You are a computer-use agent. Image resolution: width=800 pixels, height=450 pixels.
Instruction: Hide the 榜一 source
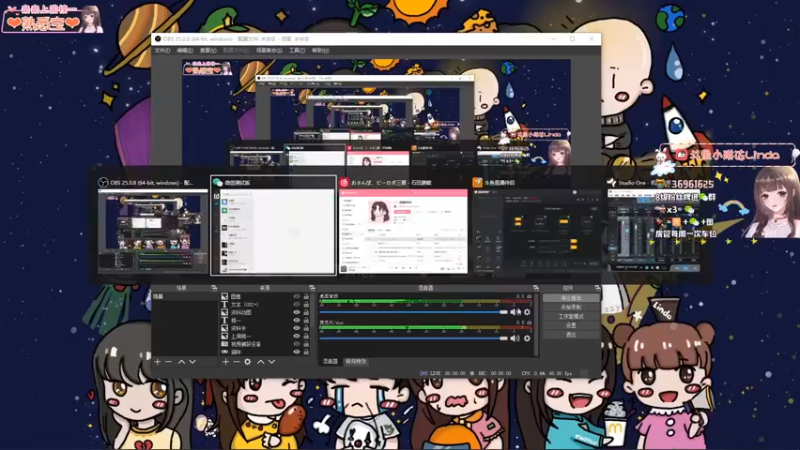296,320
